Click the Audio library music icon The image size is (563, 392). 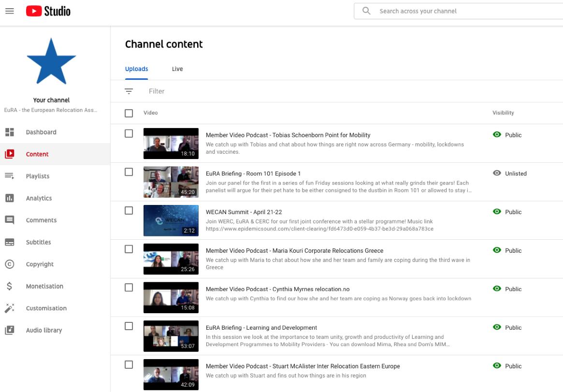click(10, 330)
